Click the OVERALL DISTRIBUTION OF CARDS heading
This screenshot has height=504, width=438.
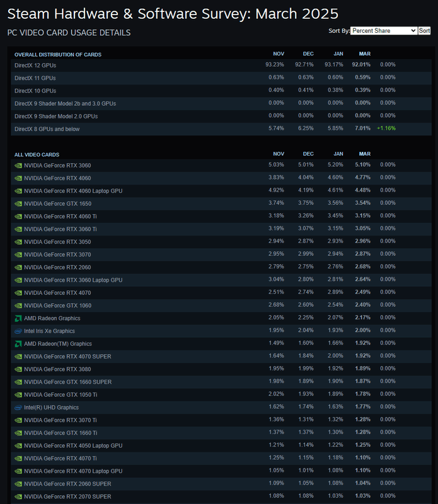point(58,55)
